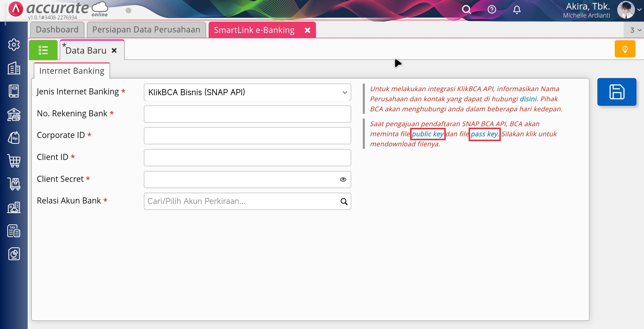The height and width of the screenshot is (329, 644).
Task: Click the disini contact link
Action: point(528,99)
